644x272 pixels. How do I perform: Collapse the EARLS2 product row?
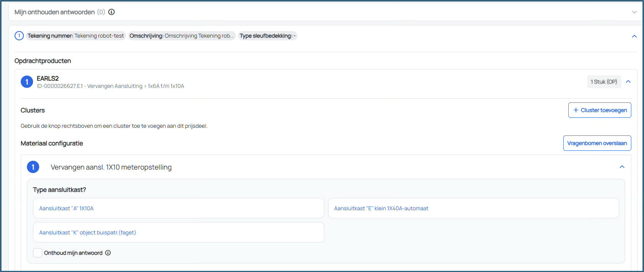(628, 81)
